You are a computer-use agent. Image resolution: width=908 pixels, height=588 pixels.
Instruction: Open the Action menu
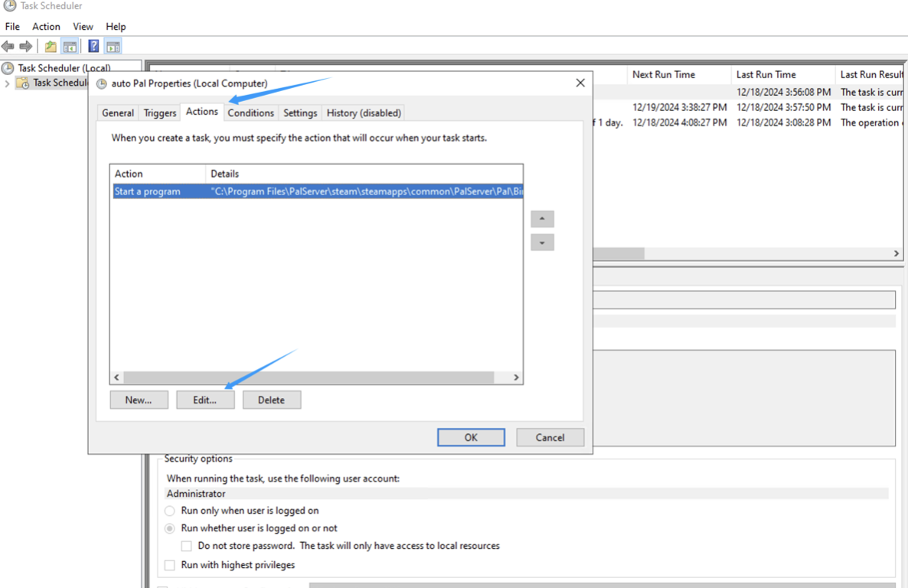[x=46, y=26]
